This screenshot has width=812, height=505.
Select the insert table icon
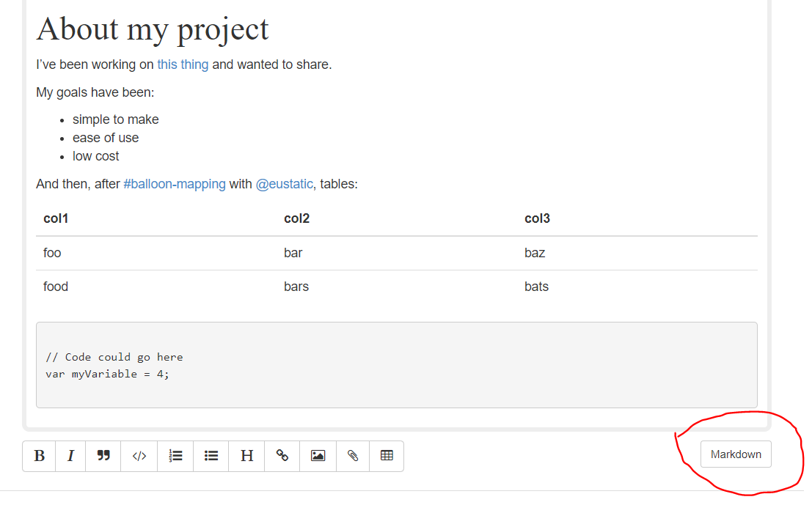387,455
